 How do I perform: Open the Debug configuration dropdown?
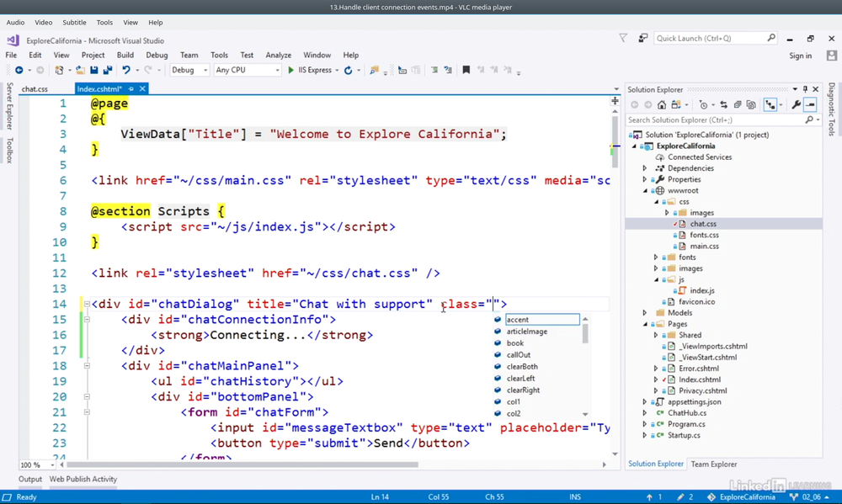[x=189, y=71]
